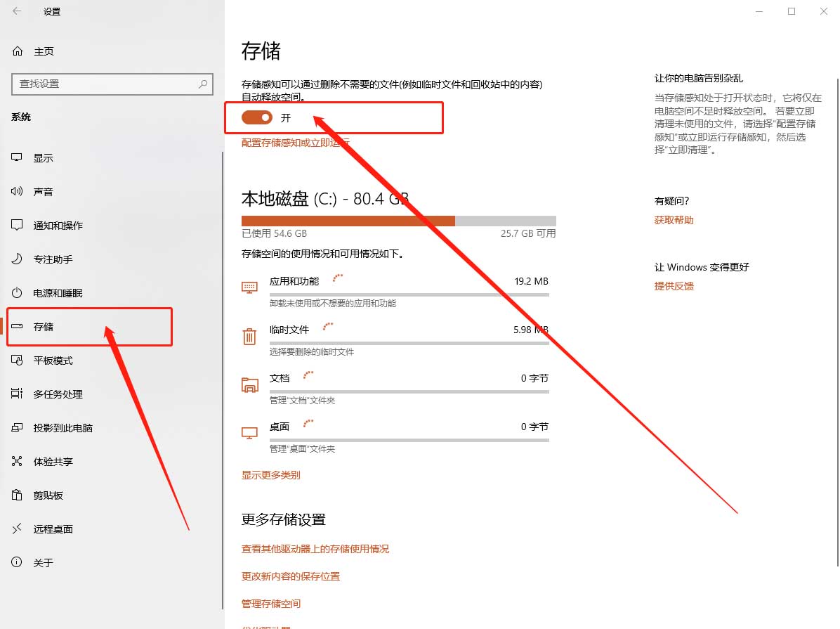Click 'Get help' link on right
The image size is (840, 629).
pyautogui.click(x=674, y=220)
